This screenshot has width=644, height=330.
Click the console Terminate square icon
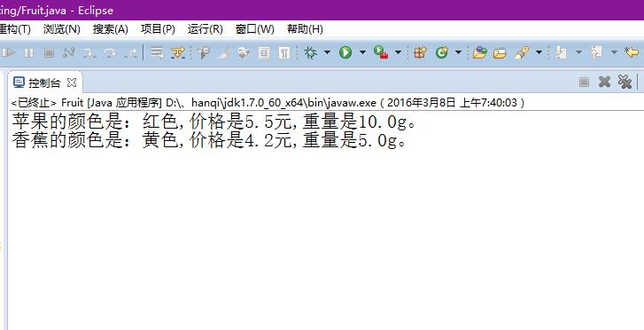point(584,82)
